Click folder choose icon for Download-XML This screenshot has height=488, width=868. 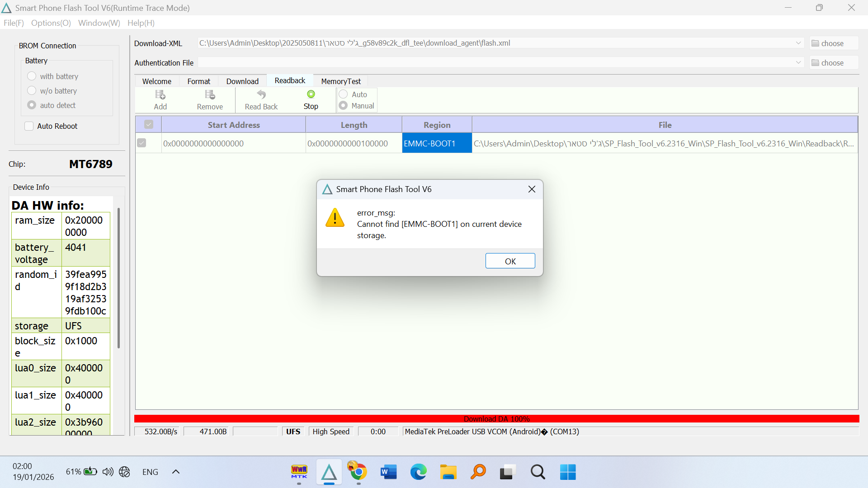pos(816,43)
